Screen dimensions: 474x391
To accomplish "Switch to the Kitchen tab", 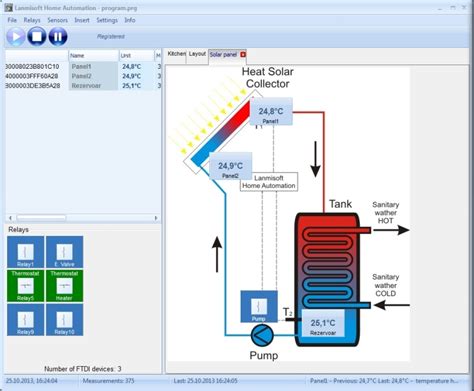I will [x=176, y=54].
